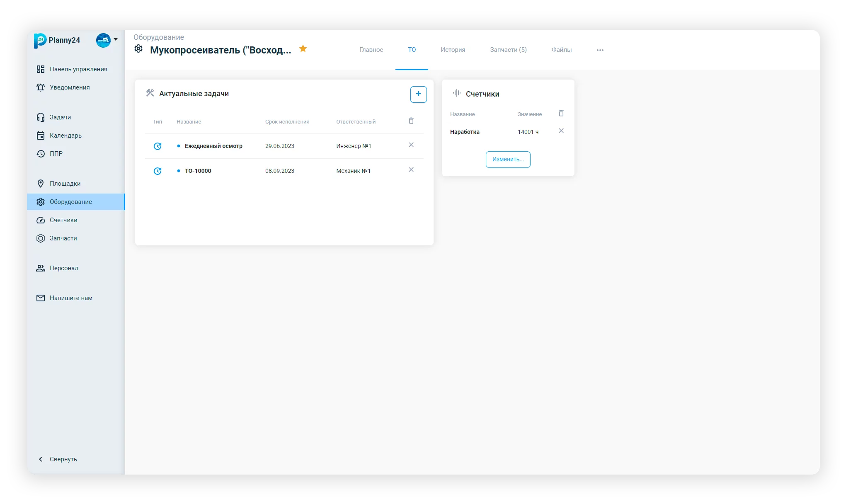This screenshot has height=504, width=846.
Task: Add a new task with plus button
Action: (x=418, y=94)
